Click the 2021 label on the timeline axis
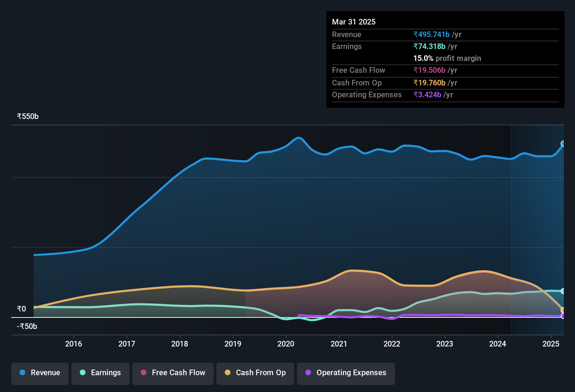Viewport: 575px width, 392px height. pos(339,344)
